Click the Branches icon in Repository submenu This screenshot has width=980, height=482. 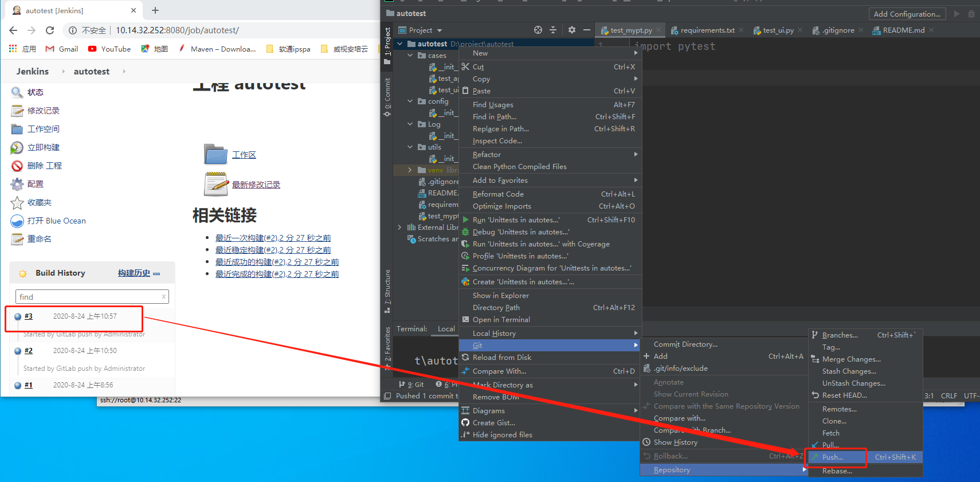(815, 335)
